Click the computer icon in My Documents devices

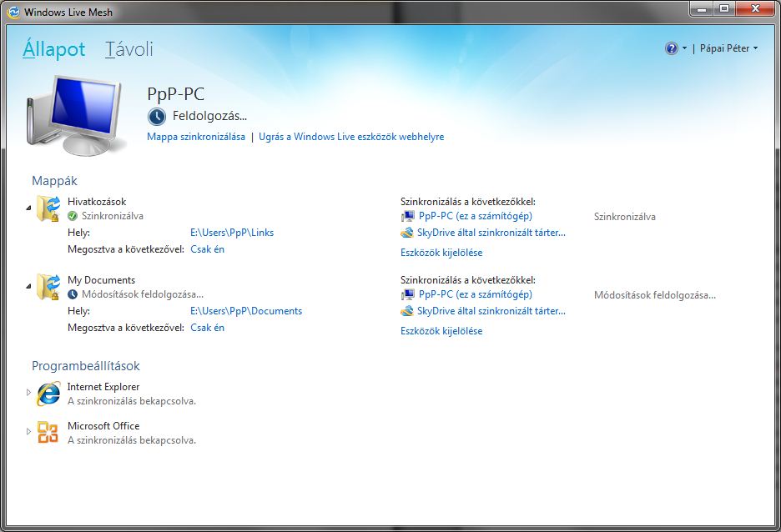pyautogui.click(x=407, y=294)
